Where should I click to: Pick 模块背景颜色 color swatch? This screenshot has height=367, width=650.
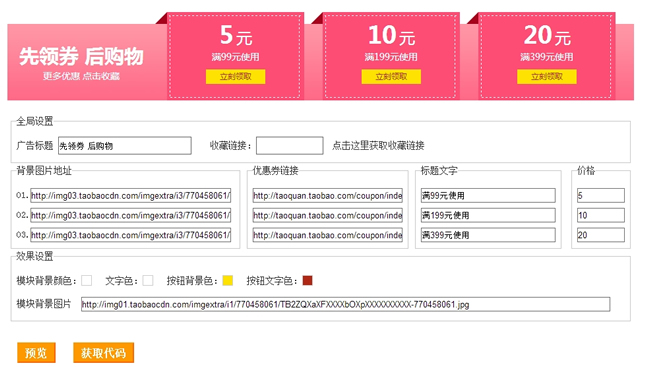pos(87,281)
